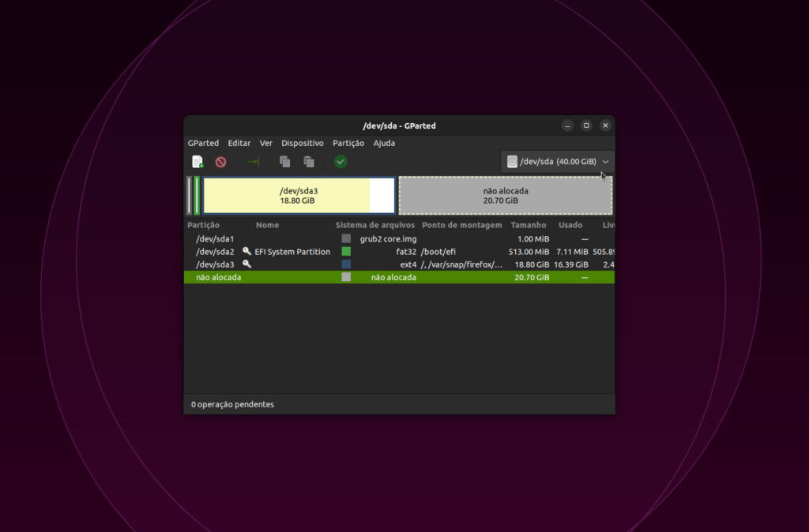Sort by Ponto de montagem column header

(461, 225)
